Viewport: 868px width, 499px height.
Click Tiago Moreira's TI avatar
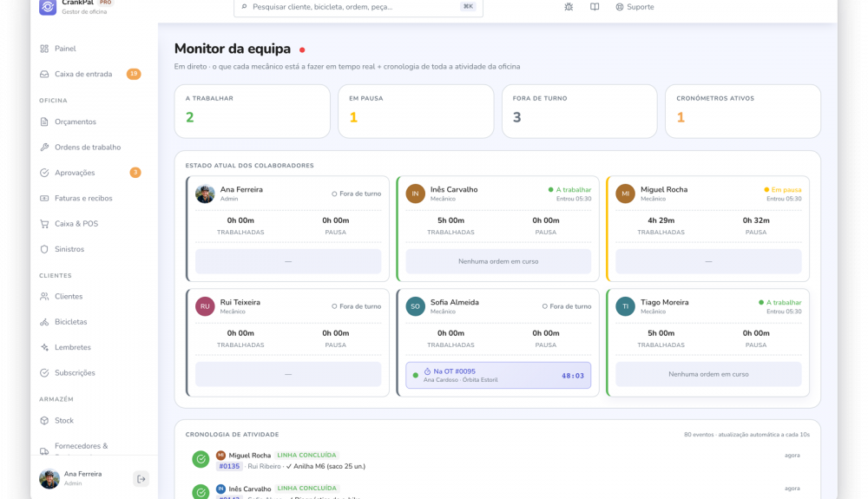tap(625, 306)
